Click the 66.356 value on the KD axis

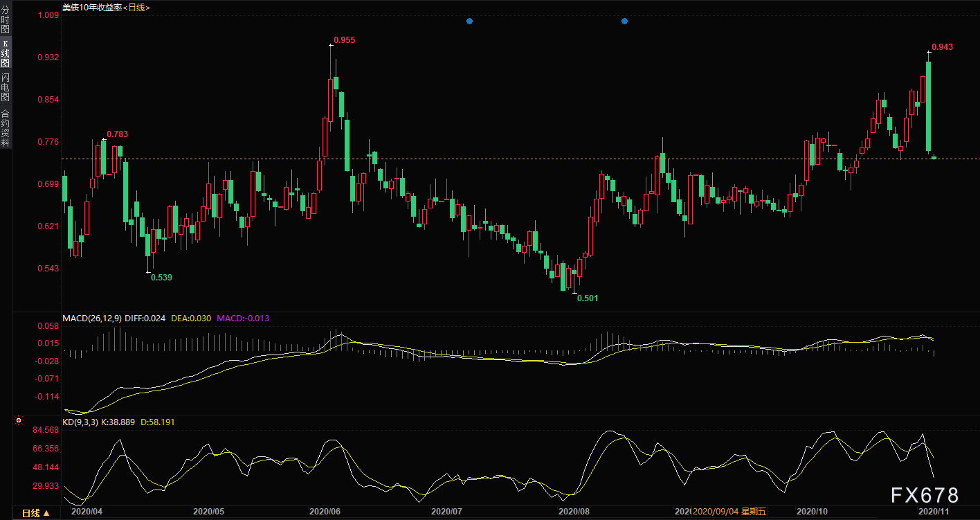coord(46,449)
